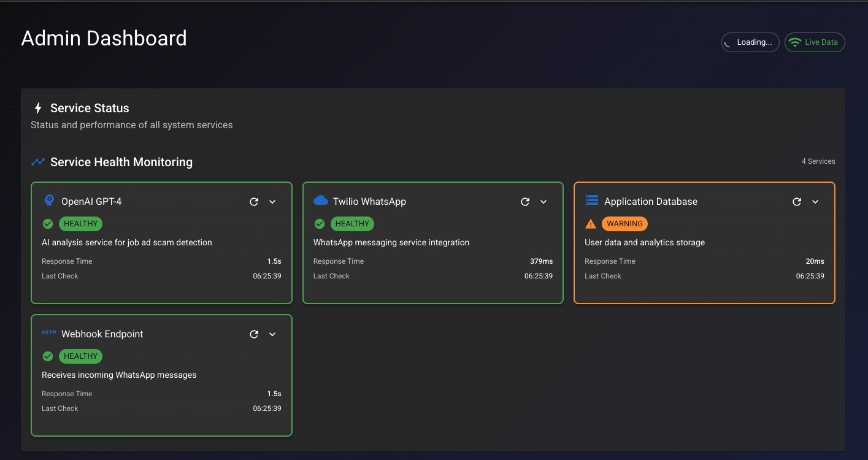Refresh the OpenAI GPT-4 service card
Screen dimensions: 868x460
[254, 202]
